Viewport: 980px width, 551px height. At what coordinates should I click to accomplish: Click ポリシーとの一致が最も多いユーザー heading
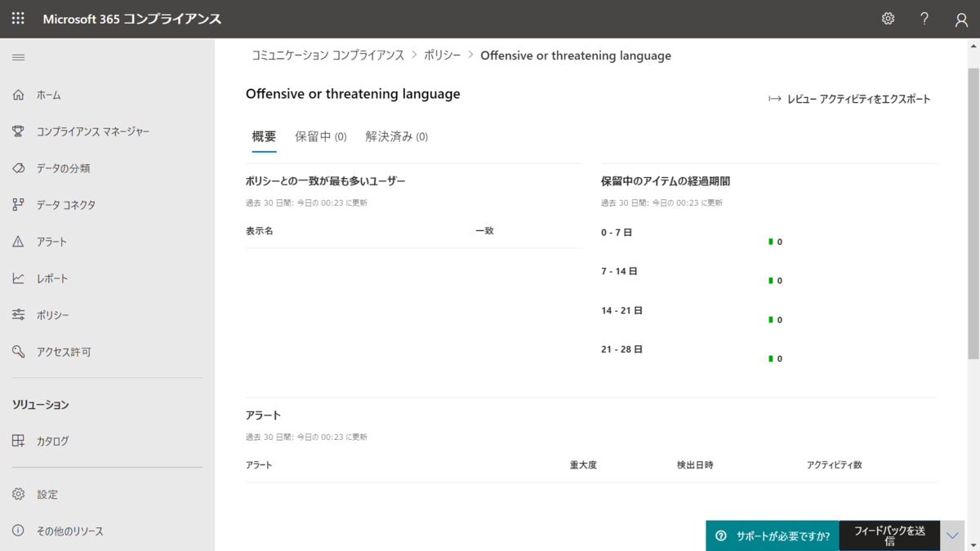coord(326,181)
